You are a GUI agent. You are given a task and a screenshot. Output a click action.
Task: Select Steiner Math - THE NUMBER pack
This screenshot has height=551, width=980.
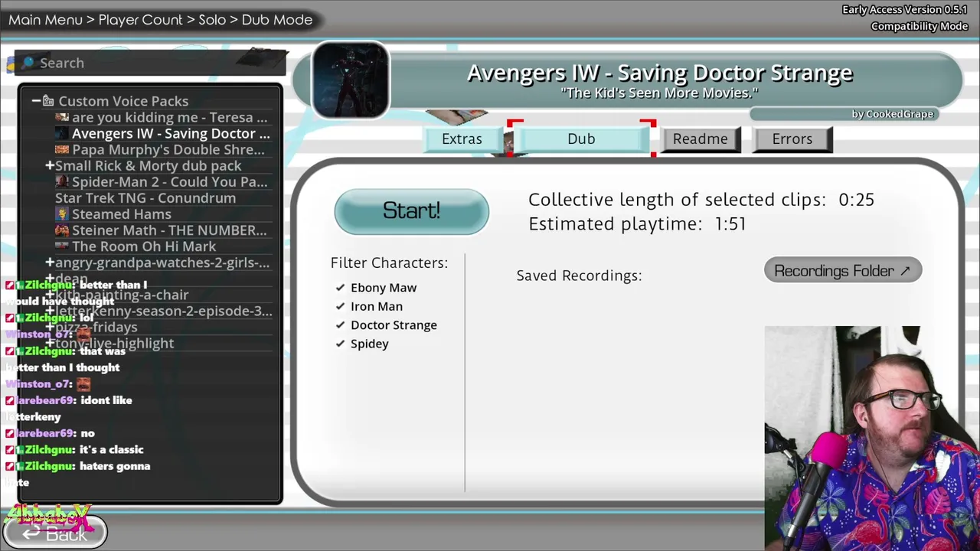168,230
